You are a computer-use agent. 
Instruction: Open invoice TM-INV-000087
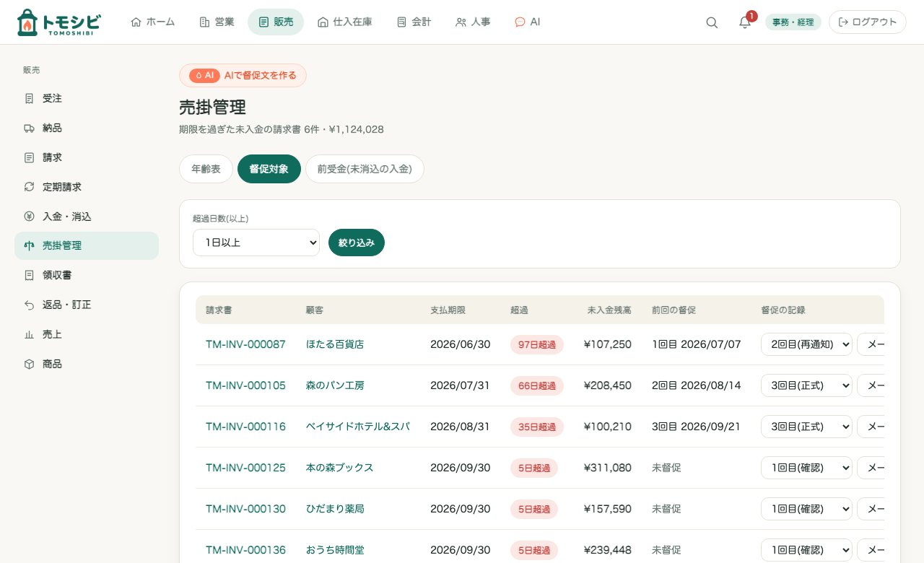(245, 344)
